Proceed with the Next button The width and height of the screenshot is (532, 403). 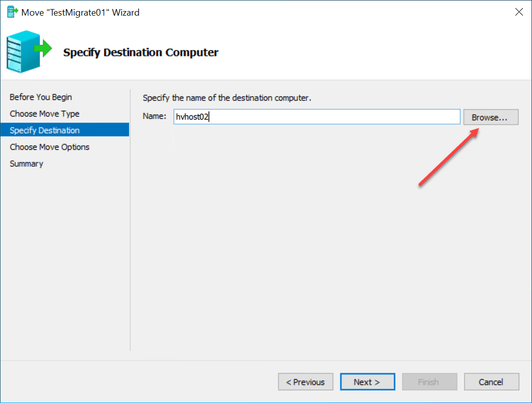pyautogui.click(x=368, y=382)
